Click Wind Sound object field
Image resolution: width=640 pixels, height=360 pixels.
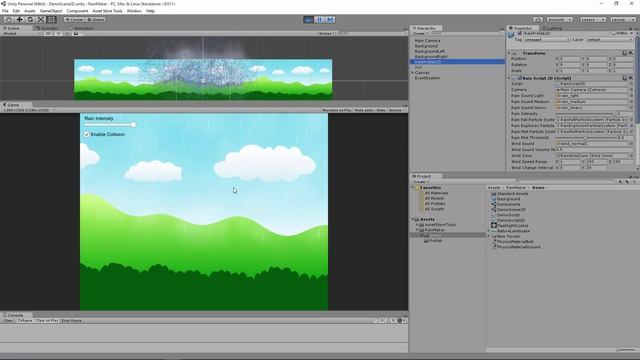[591, 144]
